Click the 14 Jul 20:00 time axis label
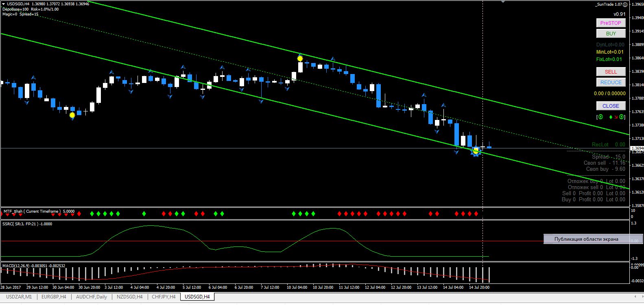644x305 pixels. point(479,288)
